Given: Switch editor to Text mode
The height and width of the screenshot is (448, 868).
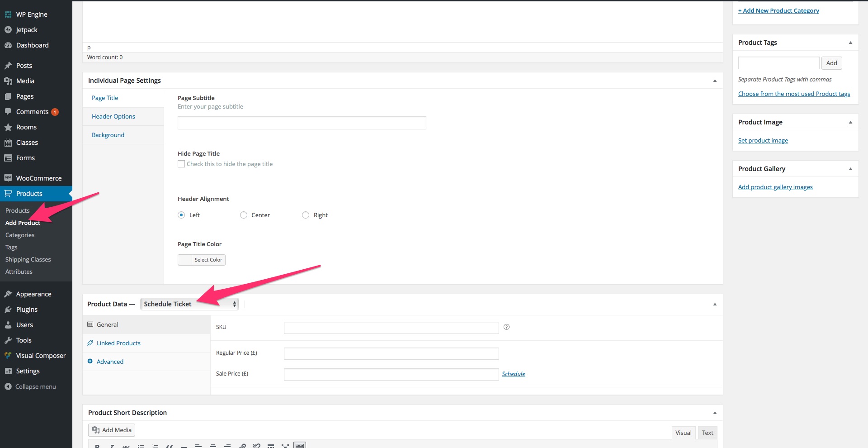Looking at the screenshot, I should [x=708, y=433].
